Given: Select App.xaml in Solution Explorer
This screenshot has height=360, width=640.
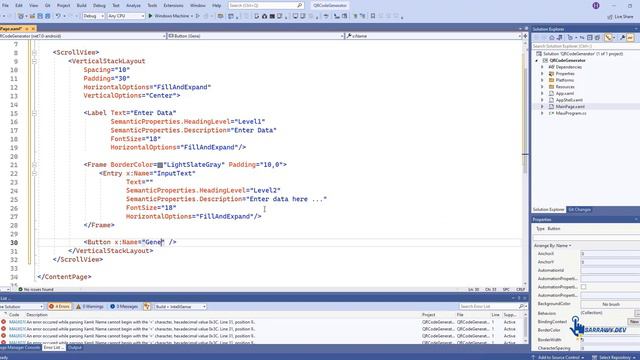Looking at the screenshot, I should coord(564,93).
